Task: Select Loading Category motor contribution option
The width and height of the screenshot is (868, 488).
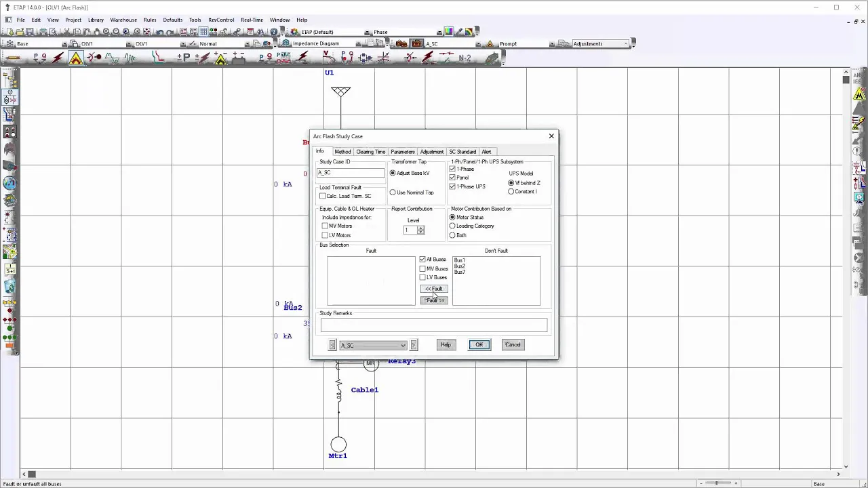Action: tap(452, 226)
